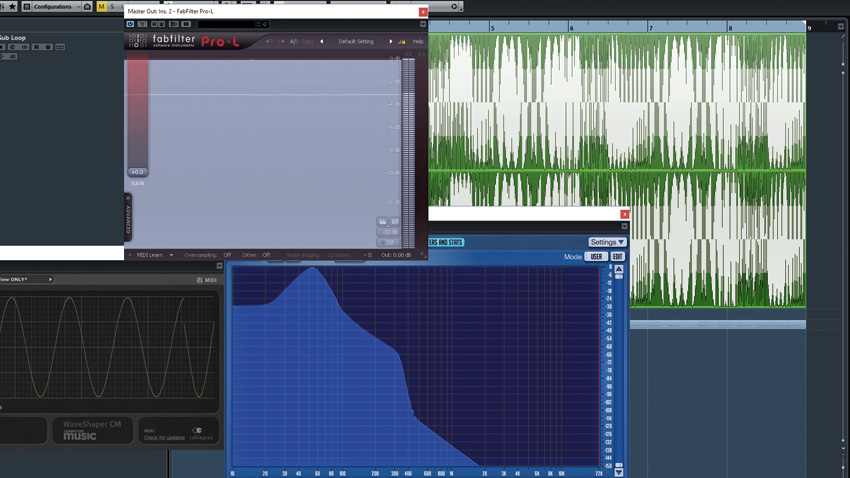Click the FabFilter Pro-L redo arrow

[x=281, y=42]
